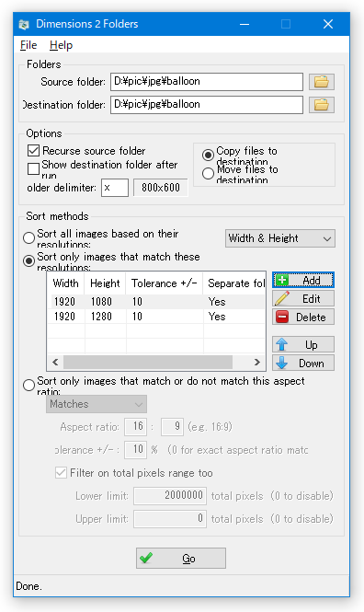Select Sort all images based on resolutions
This screenshot has height=612, width=364.
tap(28, 237)
